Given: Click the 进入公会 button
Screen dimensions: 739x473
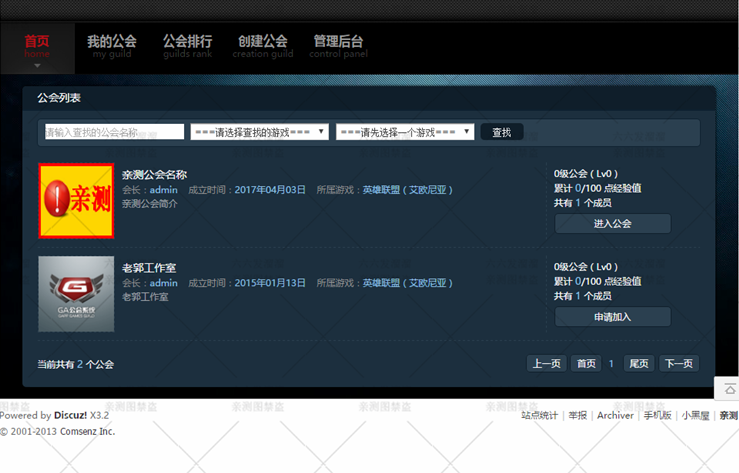Looking at the screenshot, I should point(613,224).
